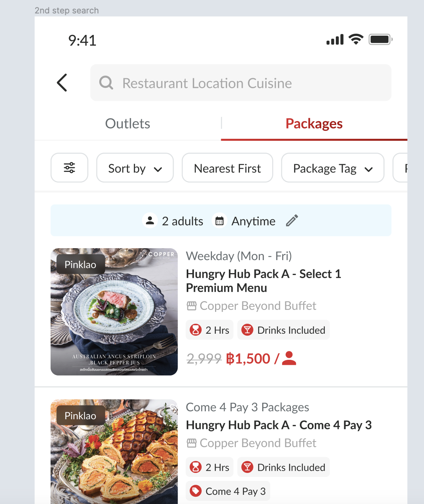Open the Package Tag dropdown
424x504 pixels.
coord(332,168)
